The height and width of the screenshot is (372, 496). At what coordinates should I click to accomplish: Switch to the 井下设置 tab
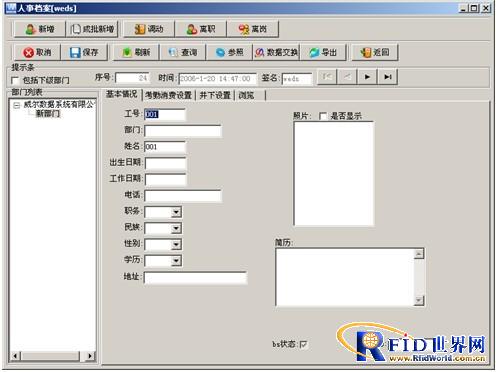(215, 95)
